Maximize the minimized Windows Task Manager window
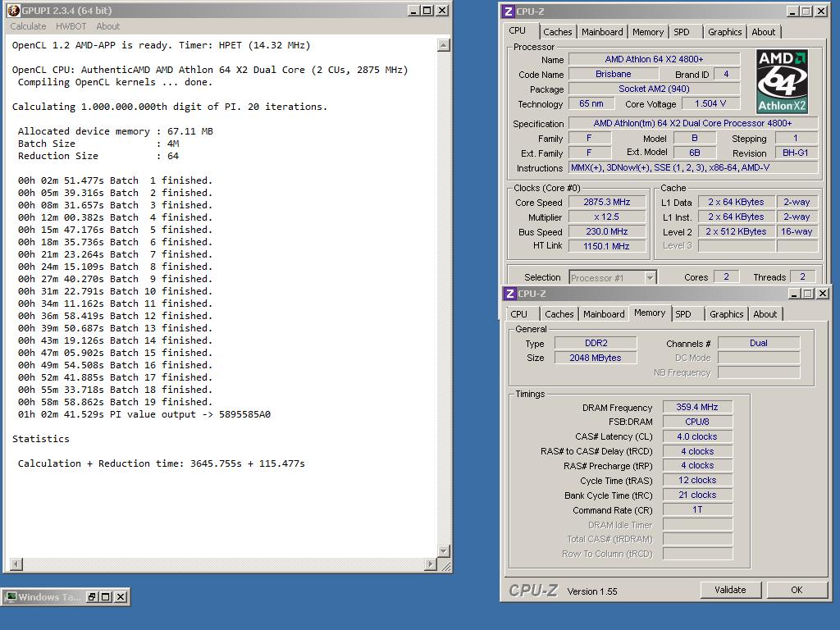This screenshot has width=840, height=630. click(106, 597)
